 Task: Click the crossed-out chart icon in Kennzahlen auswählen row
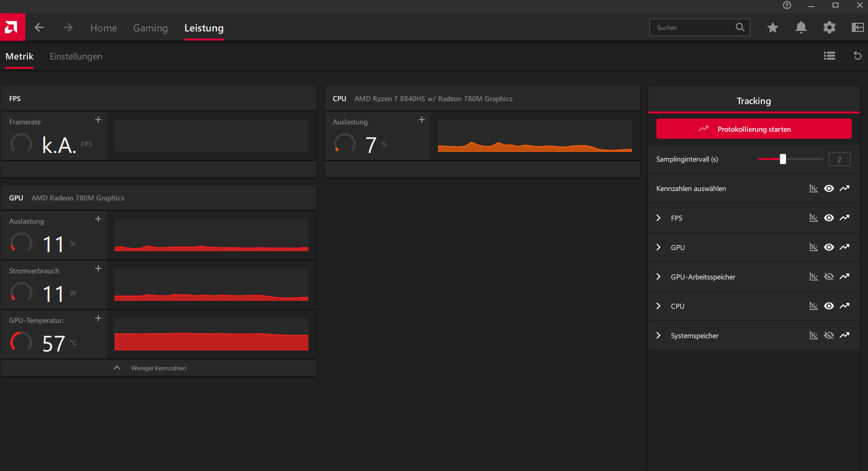pos(813,188)
